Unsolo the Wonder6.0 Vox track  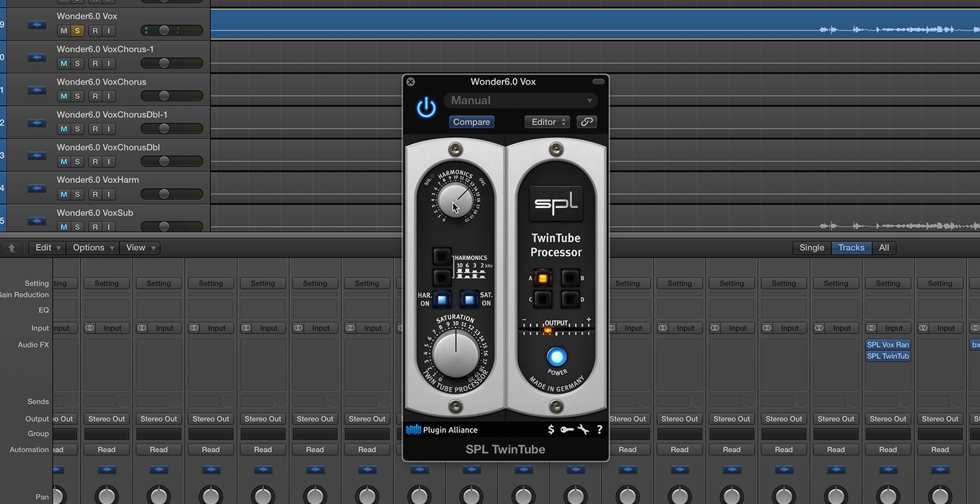pos(77,31)
